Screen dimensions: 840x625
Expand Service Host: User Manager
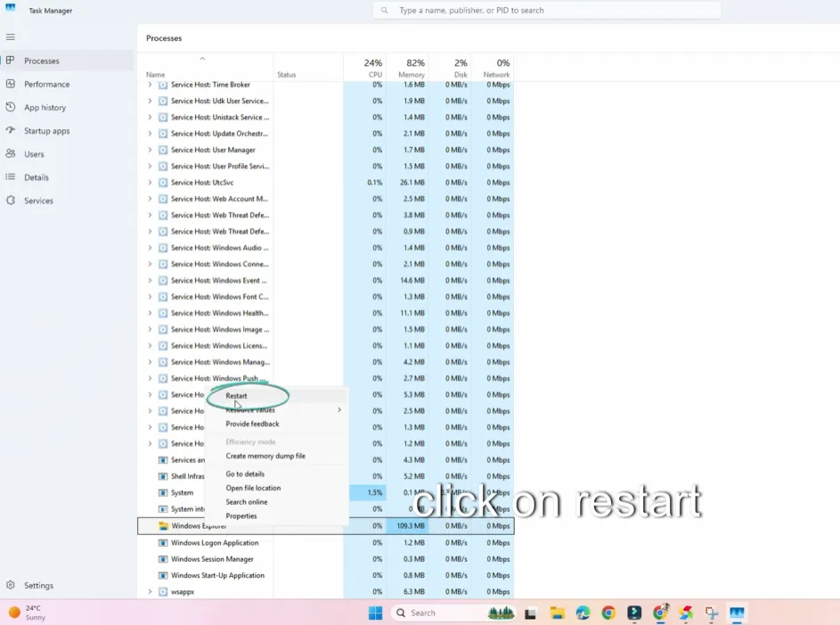(x=150, y=150)
